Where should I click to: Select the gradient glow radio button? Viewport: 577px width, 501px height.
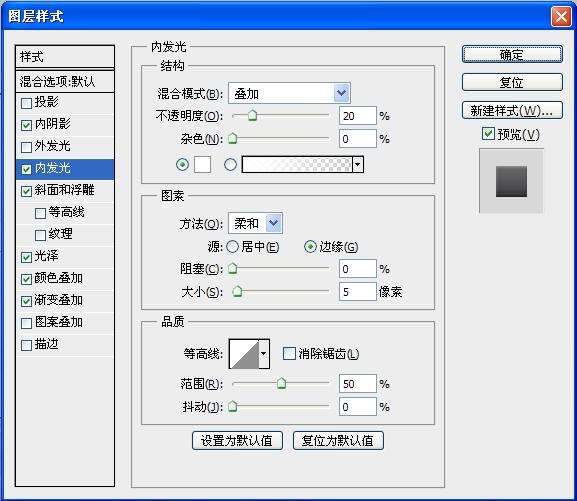230,164
